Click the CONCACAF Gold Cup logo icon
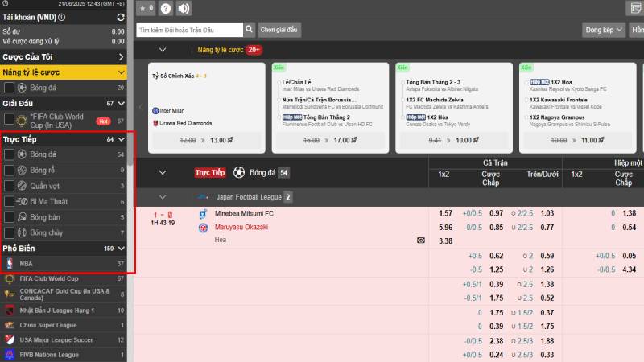644x362 pixels. (10, 294)
